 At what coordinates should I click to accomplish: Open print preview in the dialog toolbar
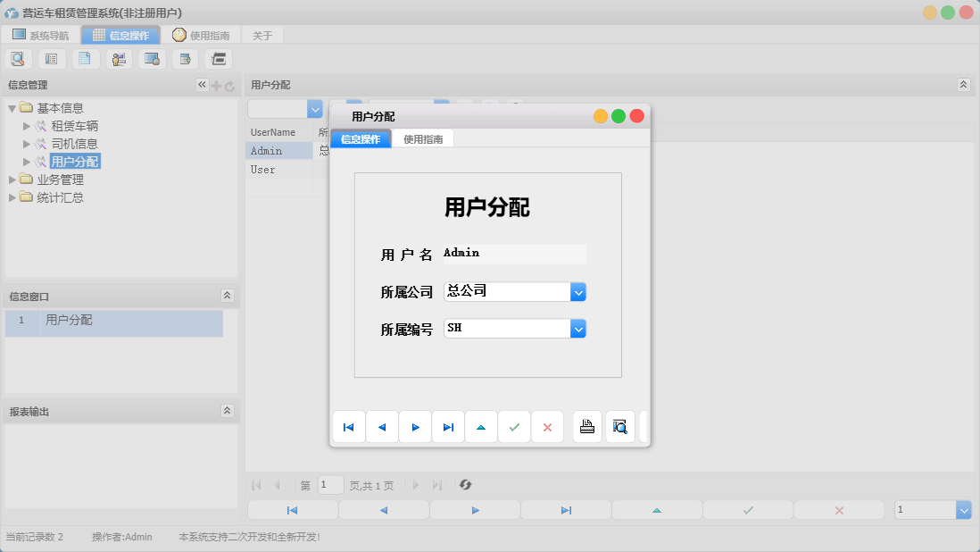coord(620,427)
